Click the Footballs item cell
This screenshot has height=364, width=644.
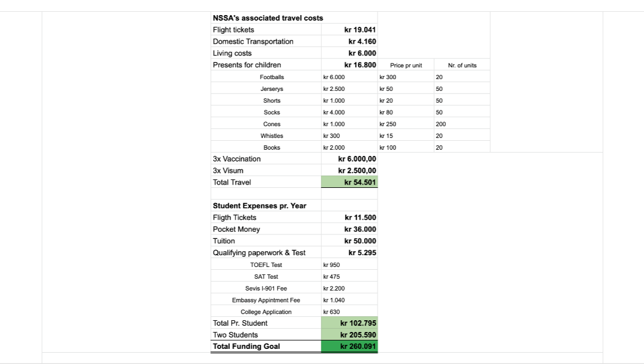coord(272,77)
